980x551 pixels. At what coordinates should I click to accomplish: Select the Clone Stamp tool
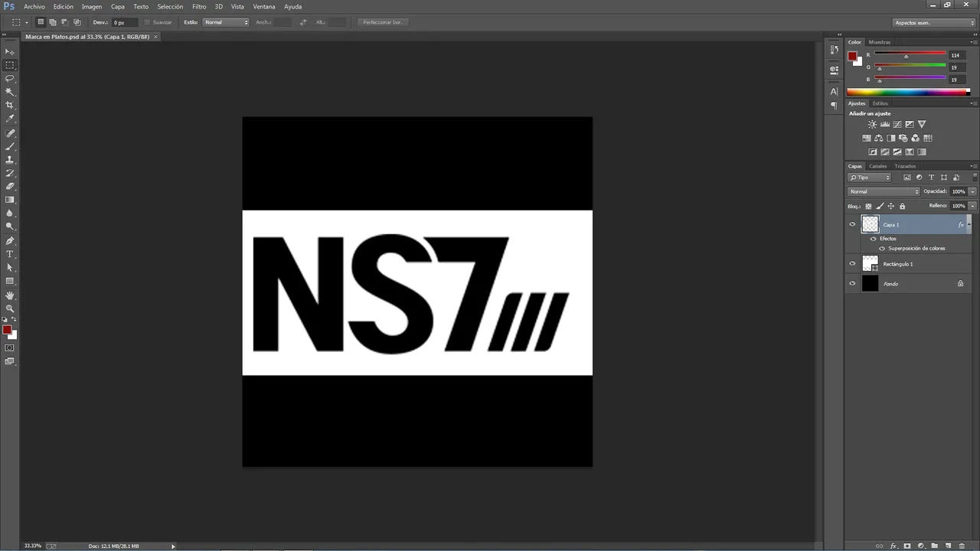pyautogui.click(x=10, y=159)
